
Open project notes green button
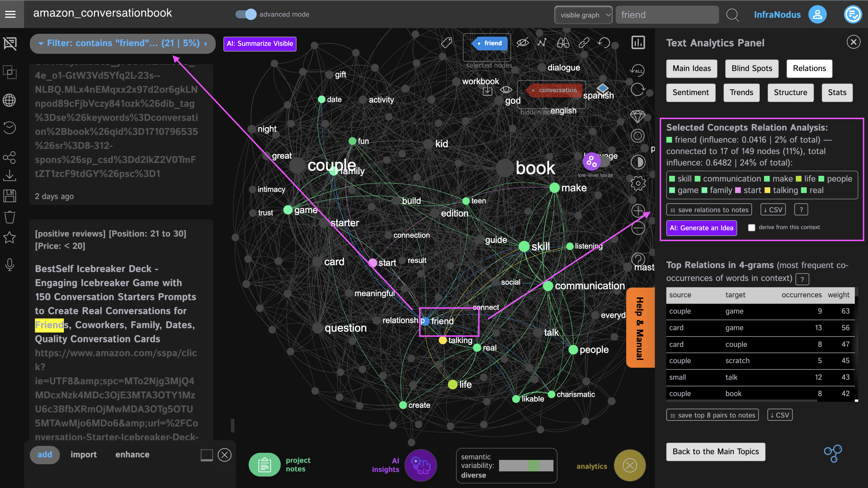click(264, 465)
